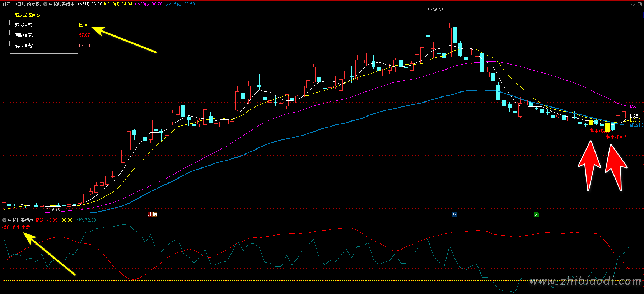Screen dimensions: 644x294
Task: Click the 涨榜 event marker
Action: click(x=153, y=214)
